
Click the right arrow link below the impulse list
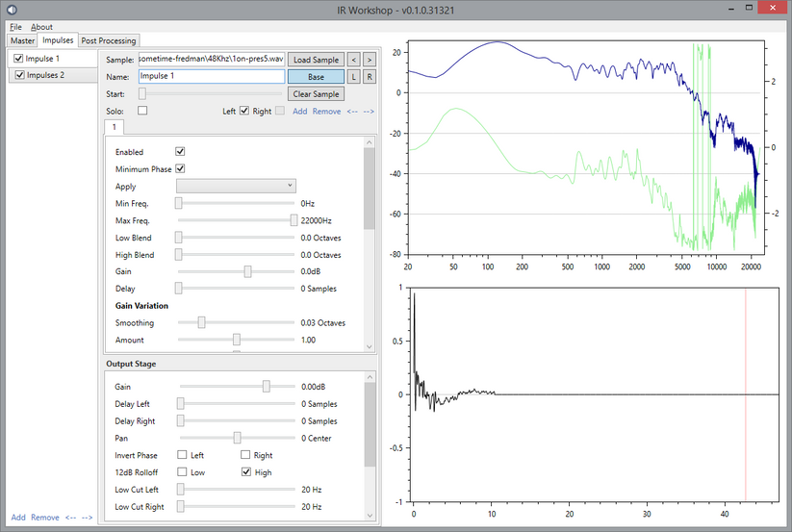[87, 518]
